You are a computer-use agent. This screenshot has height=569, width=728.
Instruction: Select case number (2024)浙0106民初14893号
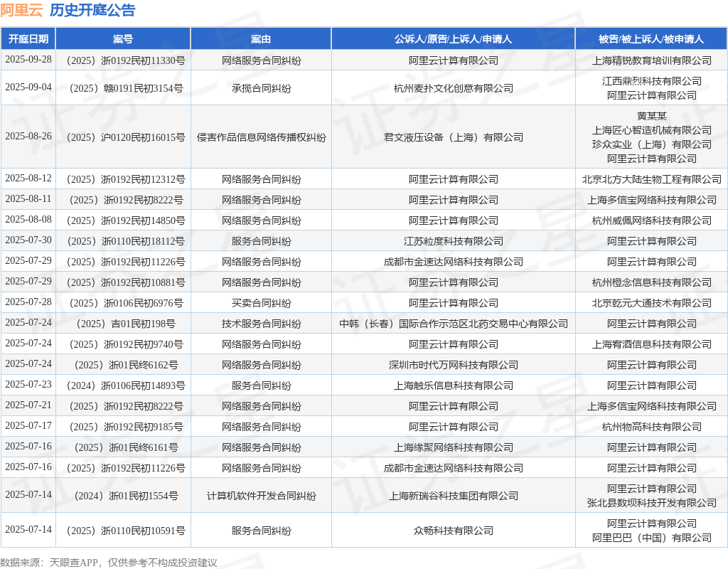(123, 385)
